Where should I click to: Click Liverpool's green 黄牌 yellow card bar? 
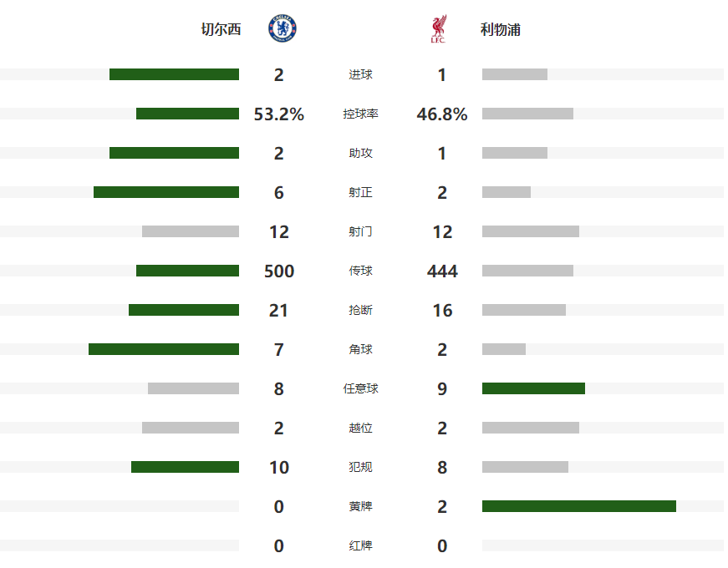pyautogui.click(x=578, y=506)
